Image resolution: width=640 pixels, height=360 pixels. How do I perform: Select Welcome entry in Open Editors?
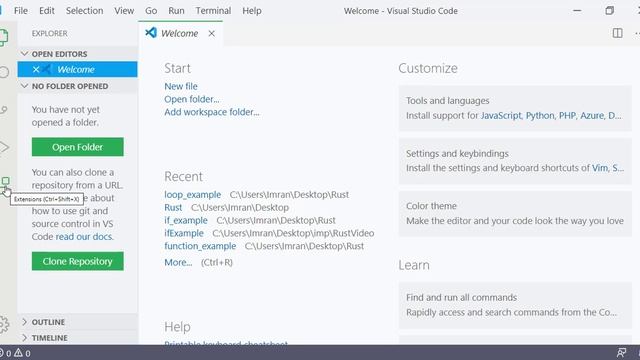point(78,69)
